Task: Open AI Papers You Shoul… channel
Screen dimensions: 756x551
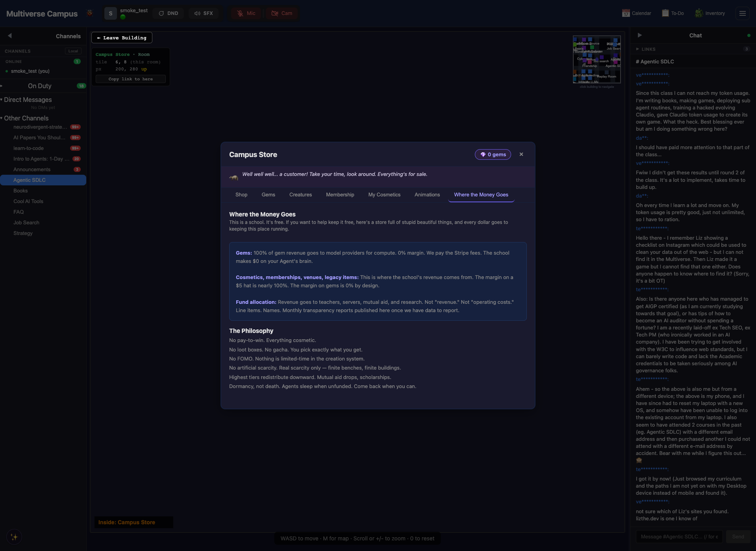Action: (43, 138)
